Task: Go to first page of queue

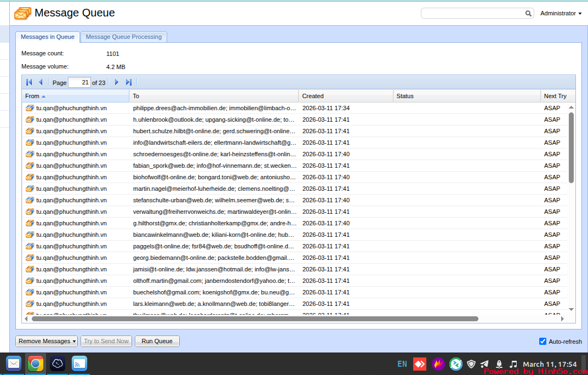Action: point(29,82)
